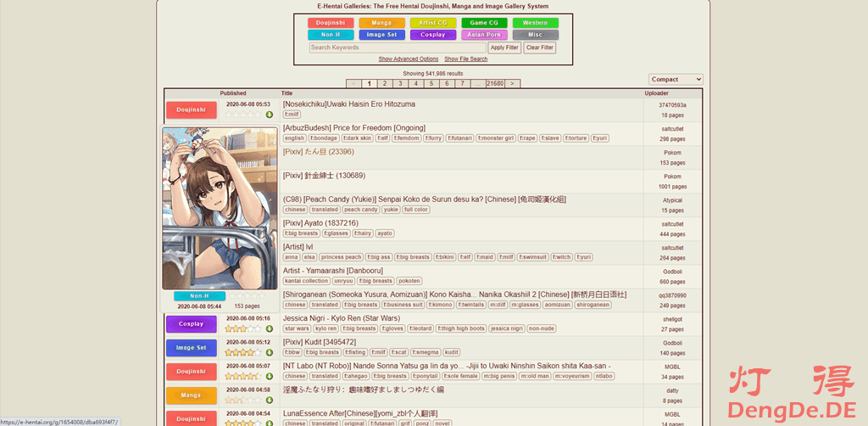
Task: Click the 'star wars' tag
Action: (x=297, y=328)
